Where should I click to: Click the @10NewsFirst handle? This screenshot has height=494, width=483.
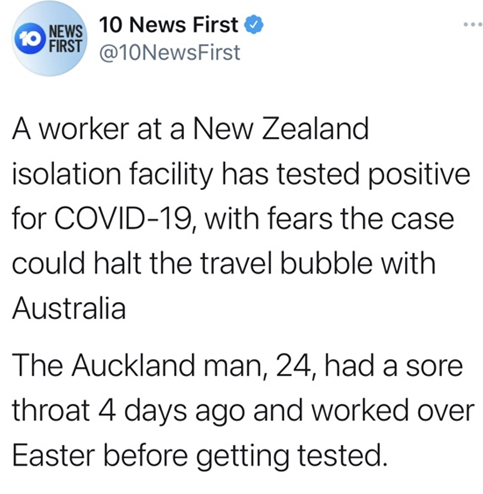point(170,53)
